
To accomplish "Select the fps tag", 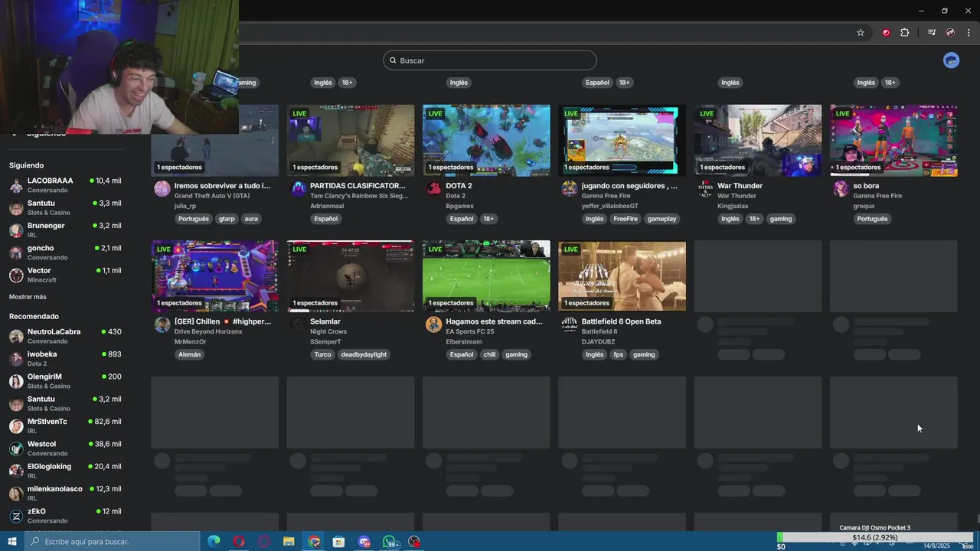I will click(x=619, y=354).
